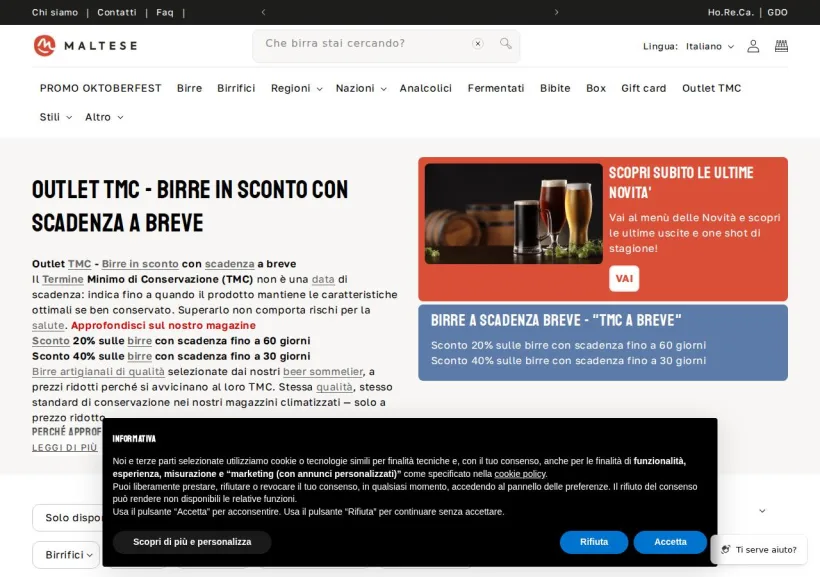Toggle the 'Solo dispo' availability filter

67,518
